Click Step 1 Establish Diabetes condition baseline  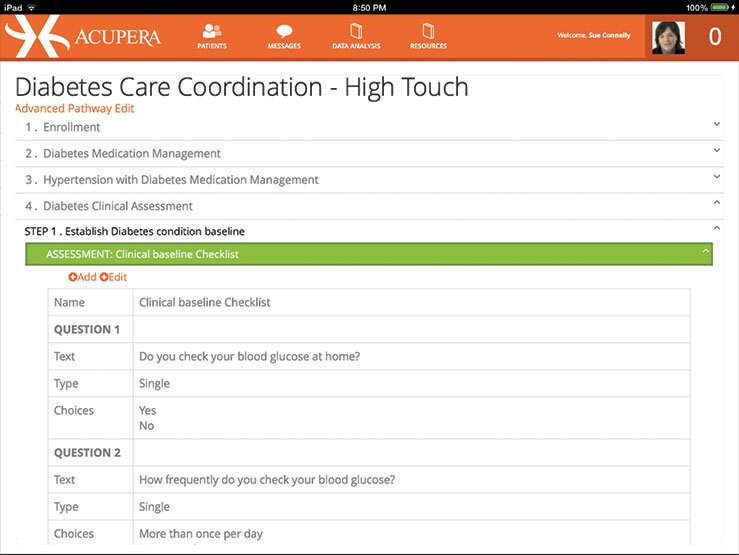pos(134,232)
